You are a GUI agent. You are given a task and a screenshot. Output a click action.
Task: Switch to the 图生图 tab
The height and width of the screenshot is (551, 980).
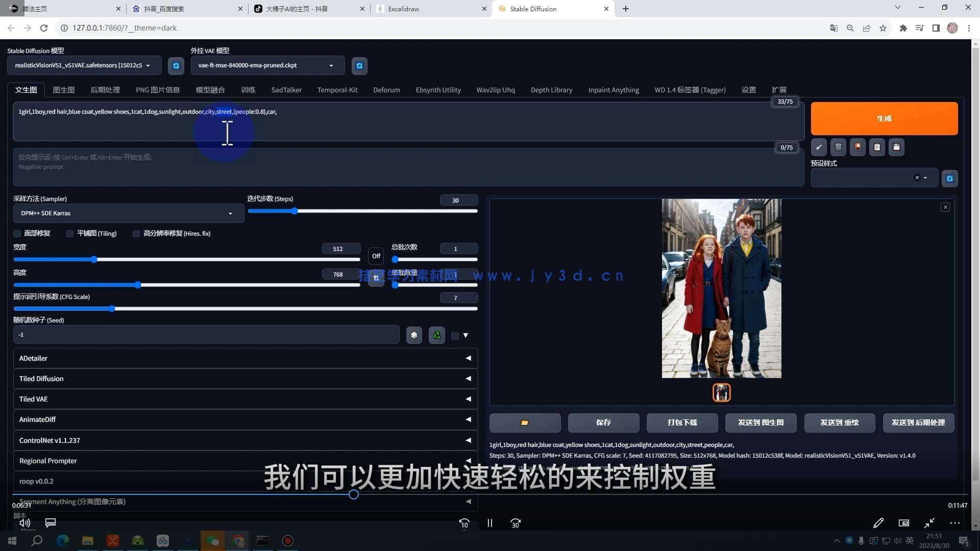click(x=63, y=90)
